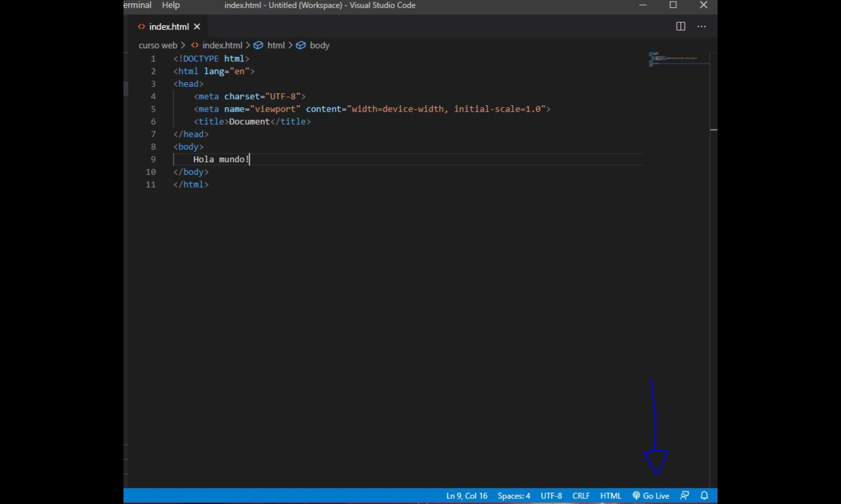The width and height of the screenshot is (841, 504).
Task: Select the index.html editor tab
Action: pos(168,27)
